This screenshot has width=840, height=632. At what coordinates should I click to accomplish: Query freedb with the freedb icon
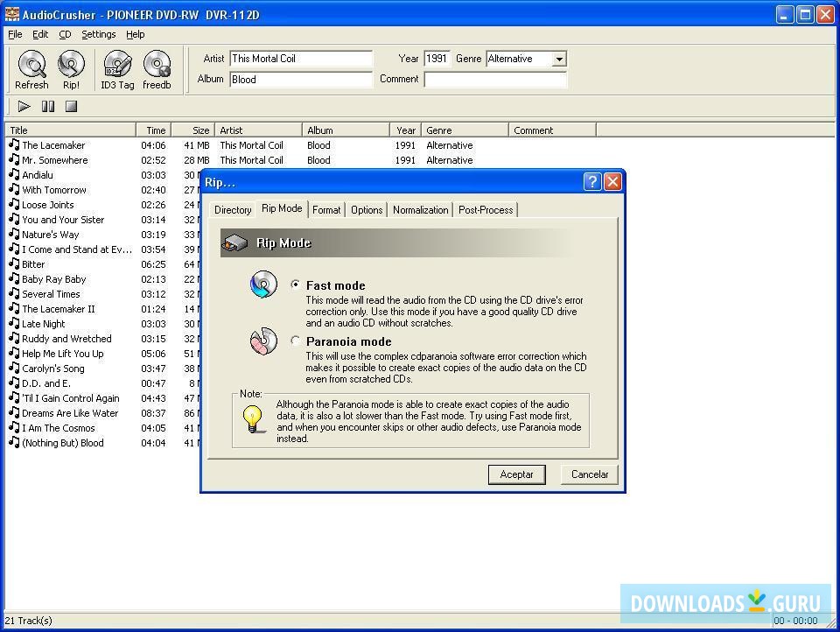coord(157,70)
